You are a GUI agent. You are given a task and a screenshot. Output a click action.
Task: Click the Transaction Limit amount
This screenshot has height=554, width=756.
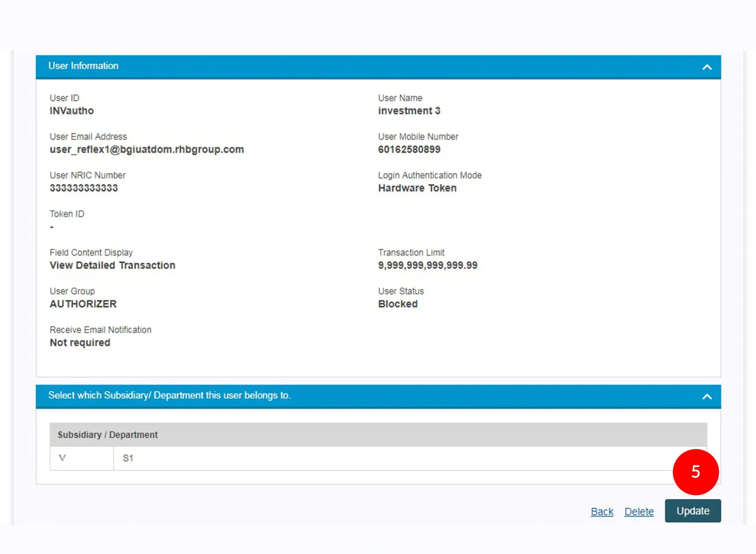coord(428,265)
